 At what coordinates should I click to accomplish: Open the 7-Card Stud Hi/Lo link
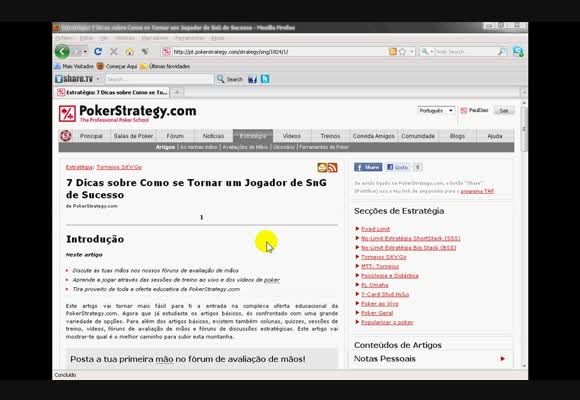click(x=385, y=294)
